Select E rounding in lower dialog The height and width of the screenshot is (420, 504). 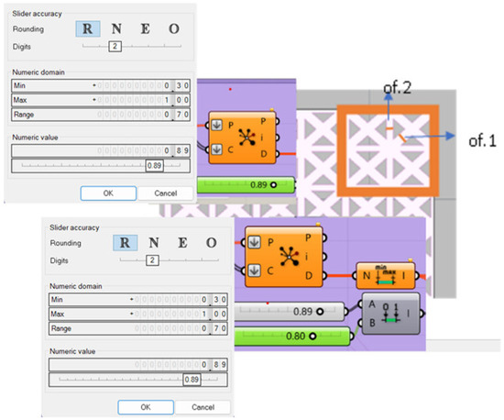pyautogui.click(x=182, y=243)
